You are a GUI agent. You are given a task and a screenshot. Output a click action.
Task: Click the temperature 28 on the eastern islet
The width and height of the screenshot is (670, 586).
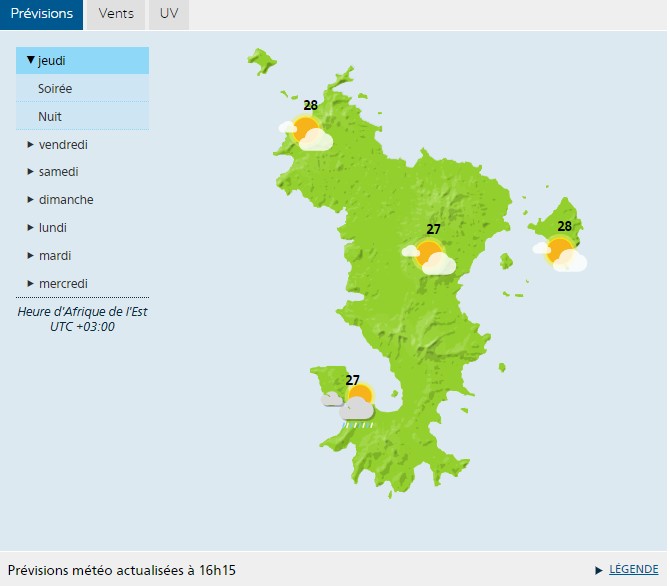[564, 226]
